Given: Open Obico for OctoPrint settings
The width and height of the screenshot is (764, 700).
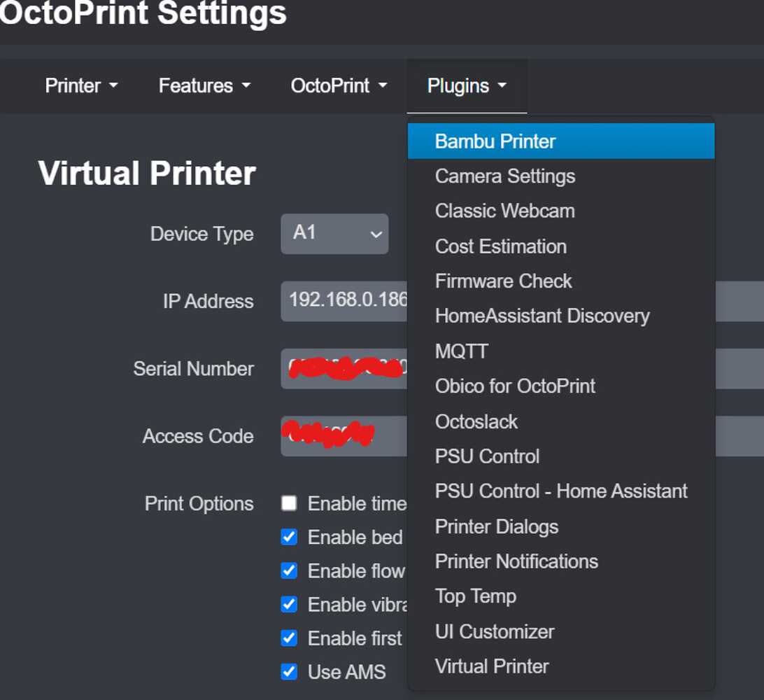Looking at the screenshot, I should coord(515,386).
